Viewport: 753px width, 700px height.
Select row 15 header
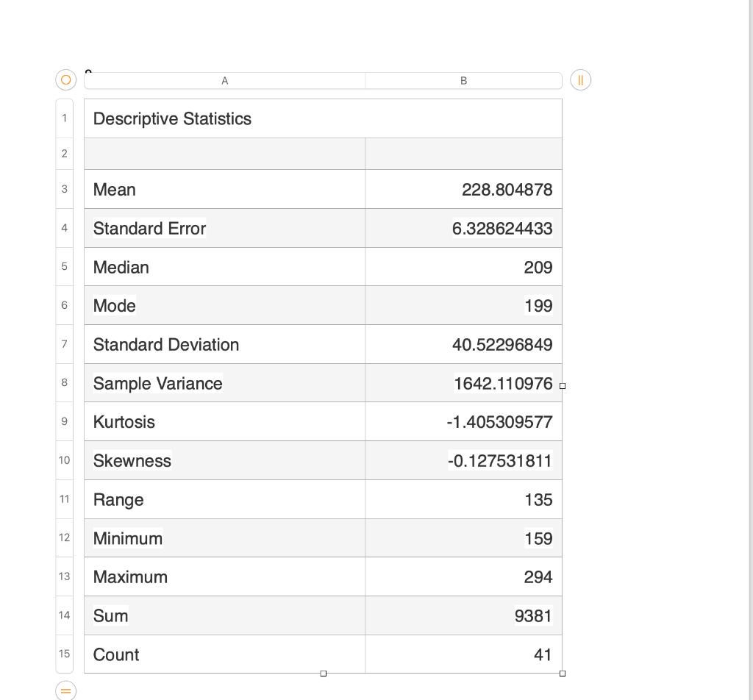click(x=65, y=654)
